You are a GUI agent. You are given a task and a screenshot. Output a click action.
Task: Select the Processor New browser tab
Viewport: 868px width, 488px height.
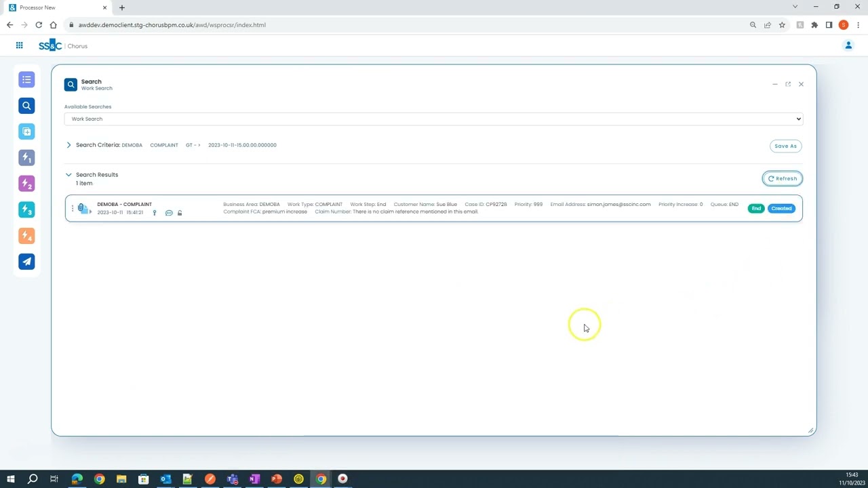point(58,7)
